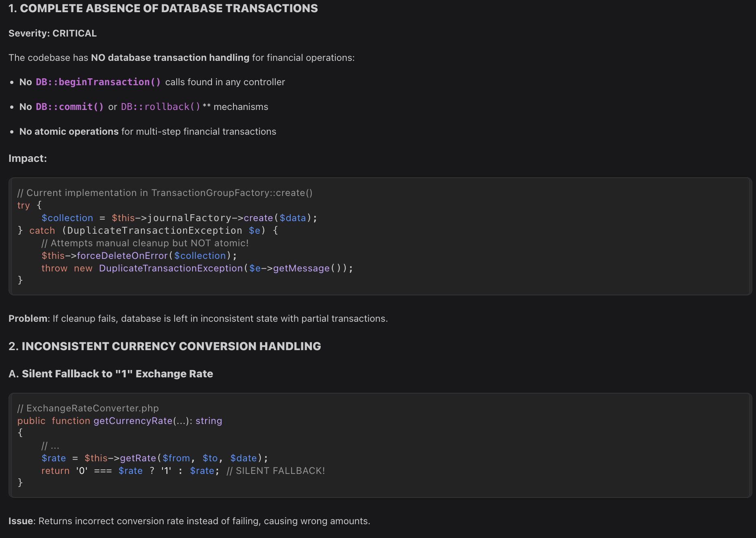Click the "NOT atomic" cleanup comment
The image size is (756, 538).
pyautogui.click(x=145, y=243)
